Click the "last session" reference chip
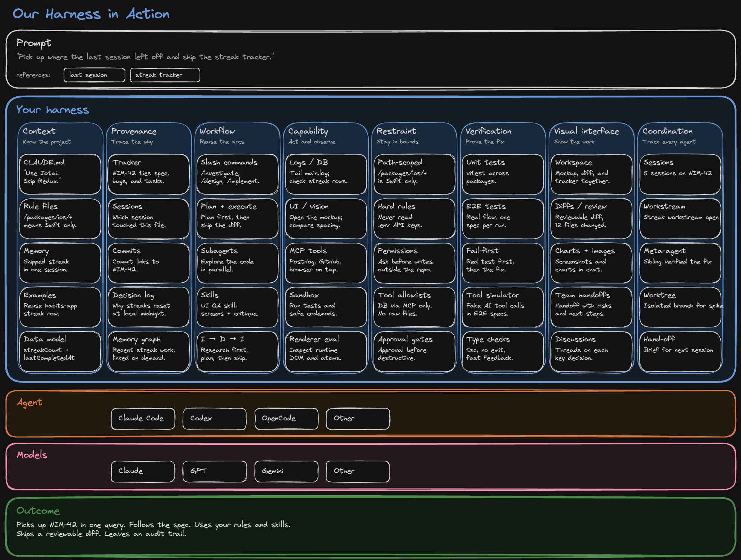741x560 pixels. point(94,75)
